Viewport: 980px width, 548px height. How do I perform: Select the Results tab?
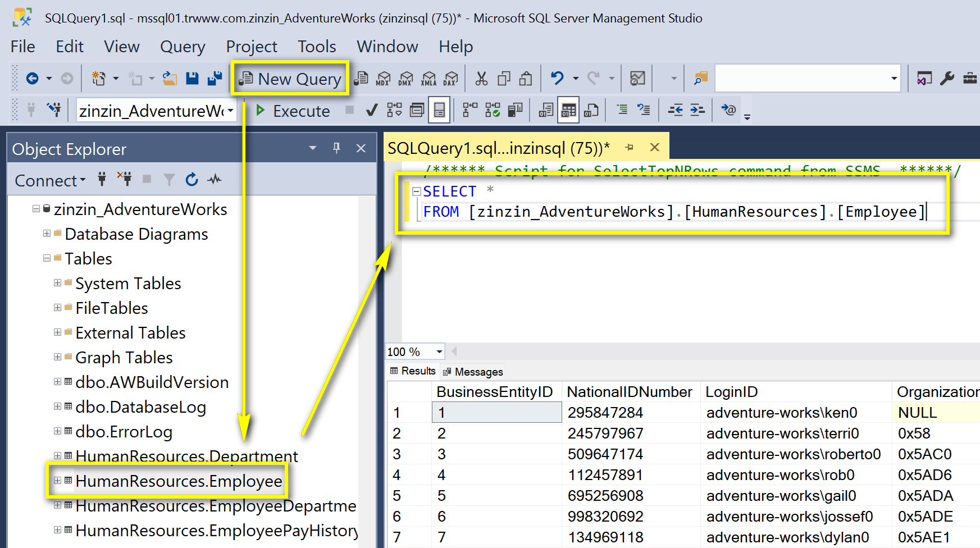point(413,371)
